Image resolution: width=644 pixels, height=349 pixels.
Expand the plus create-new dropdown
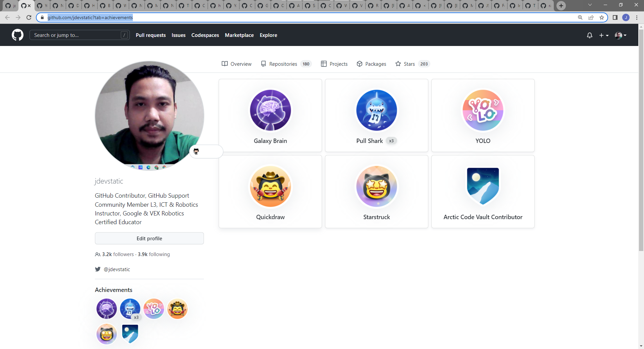(604, 35)
